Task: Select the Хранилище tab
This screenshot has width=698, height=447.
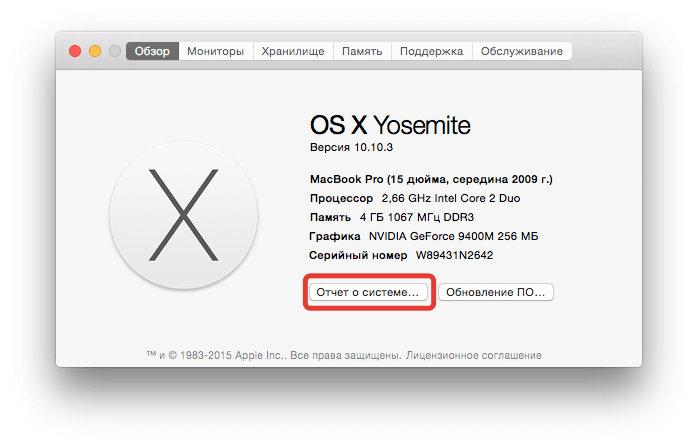Action: pyautogui.click(x=293, y=51)
